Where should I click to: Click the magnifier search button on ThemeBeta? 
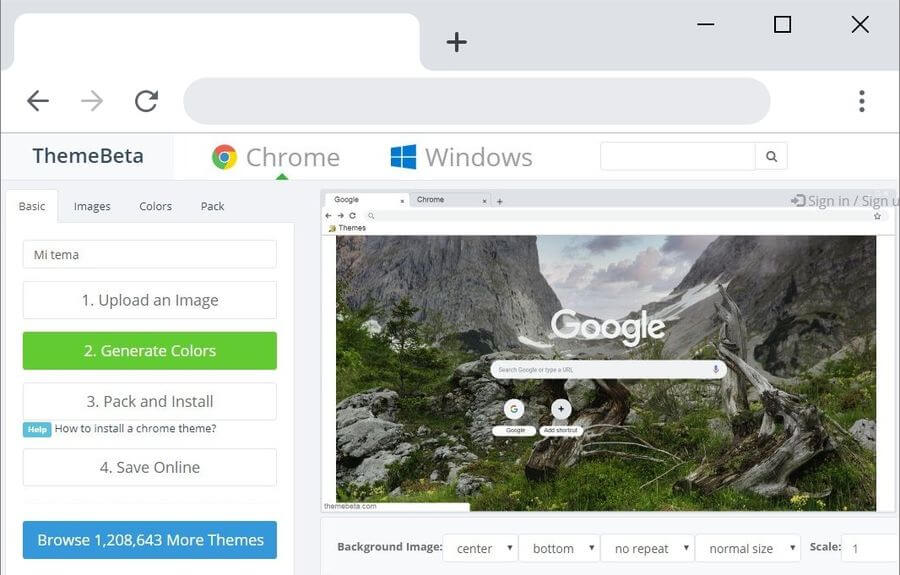[x=771, y=156]
